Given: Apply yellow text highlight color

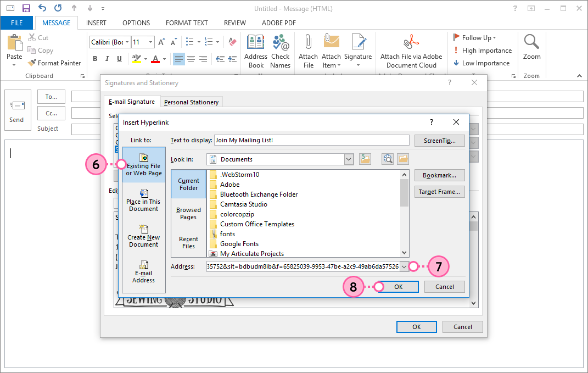Looking at the screenshot, I should [137, 59].
